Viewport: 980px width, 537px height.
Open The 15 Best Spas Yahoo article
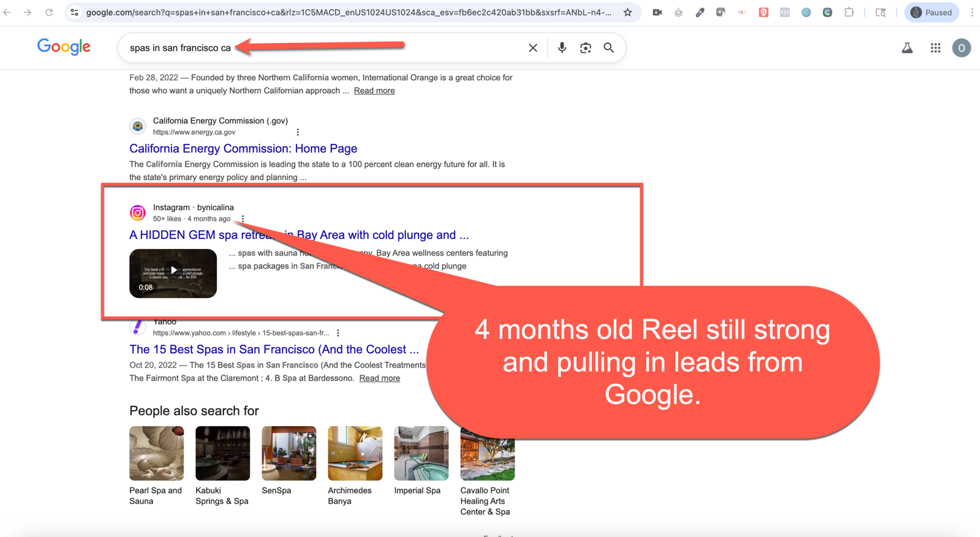[274, 349]
